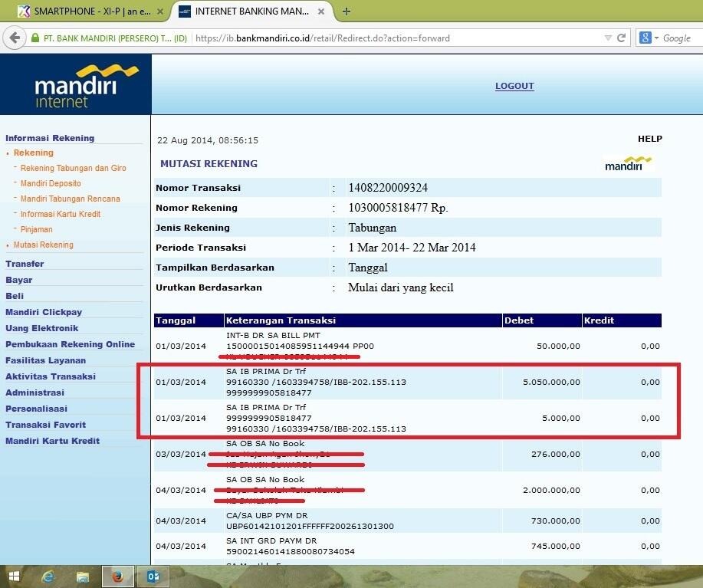Open the Aktivitas Transaksi menu
This screenshot has width=703, height=588.
51,376
